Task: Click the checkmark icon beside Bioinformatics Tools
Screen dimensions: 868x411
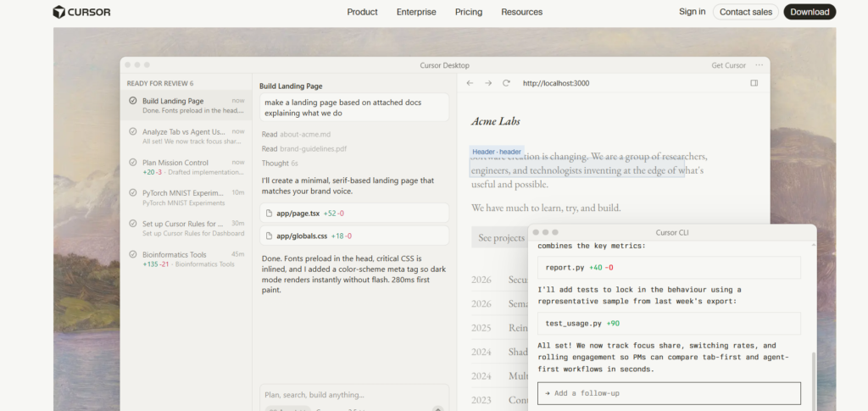Action: coord(133,254)
